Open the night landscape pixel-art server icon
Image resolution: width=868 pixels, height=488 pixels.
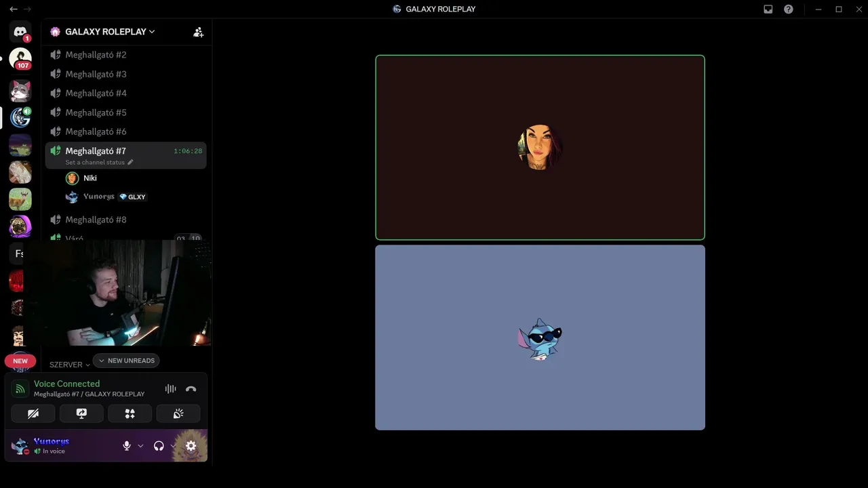click(x=20, y=145)
